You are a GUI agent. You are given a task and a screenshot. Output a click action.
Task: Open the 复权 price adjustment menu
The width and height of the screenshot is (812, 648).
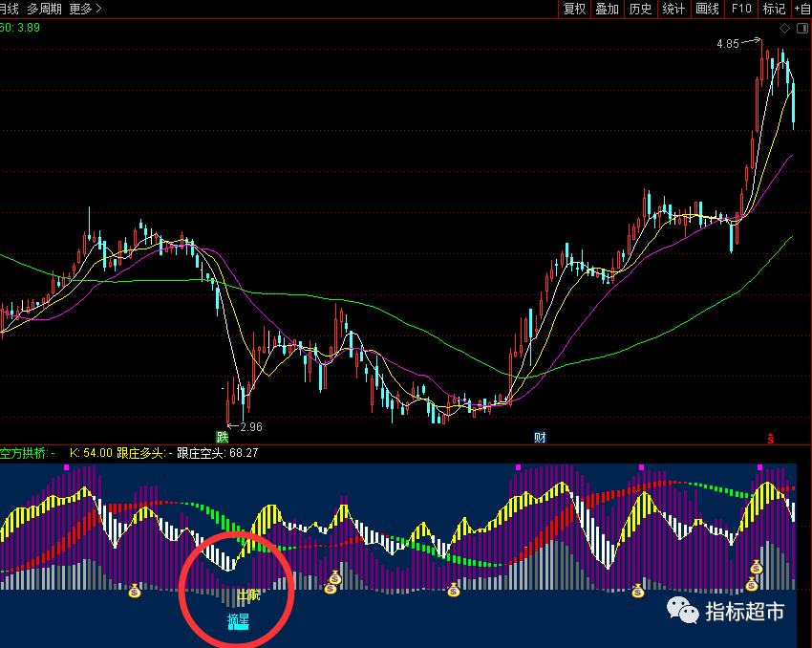[574, 9]
